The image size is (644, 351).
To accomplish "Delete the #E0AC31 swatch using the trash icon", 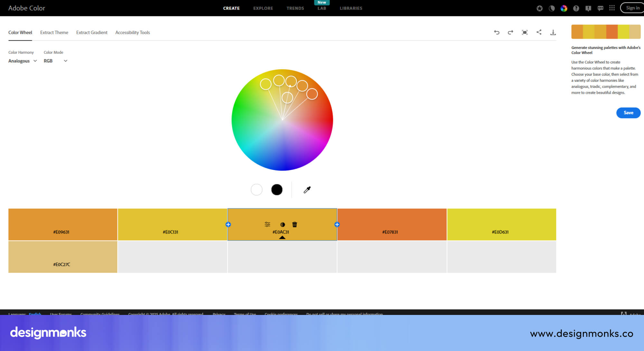I will click(x=295, y=224).
